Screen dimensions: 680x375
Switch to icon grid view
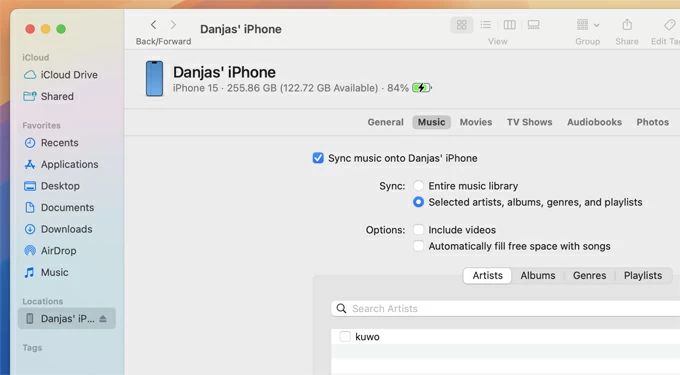[461, 25]
